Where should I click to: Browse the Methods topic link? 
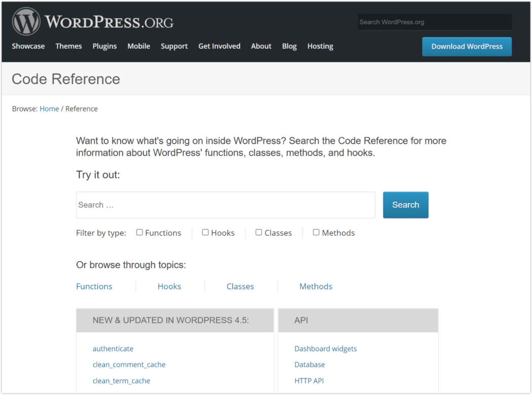[316, 286]
